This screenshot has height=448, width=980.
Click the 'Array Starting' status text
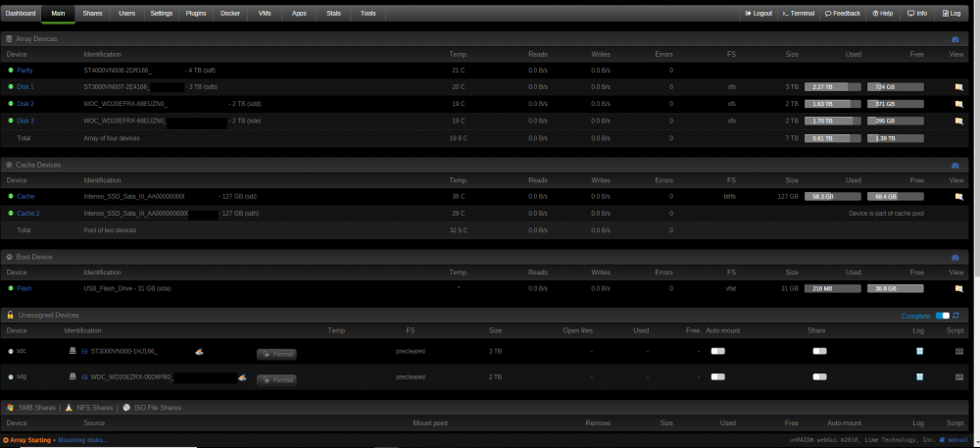click(30, 440)
